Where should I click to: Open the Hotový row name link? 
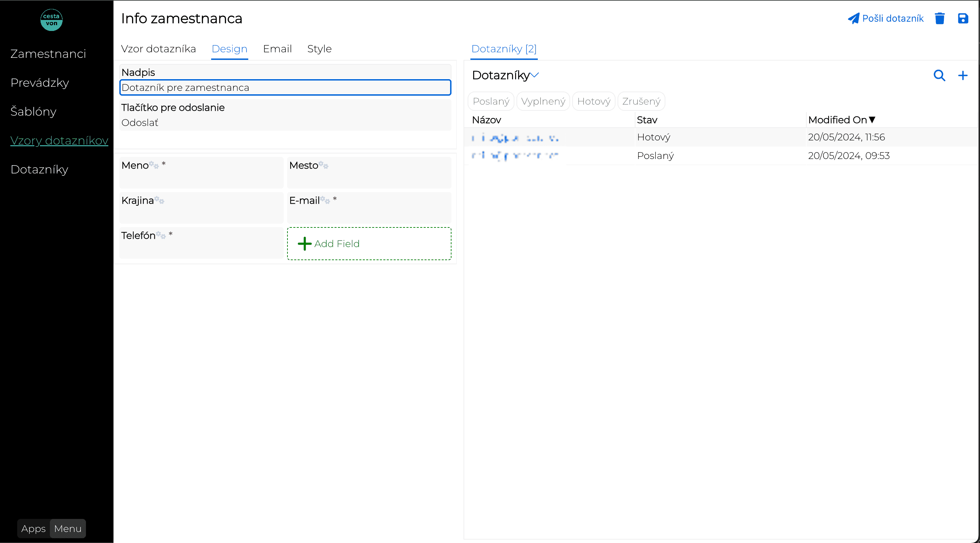pos(515,138)
